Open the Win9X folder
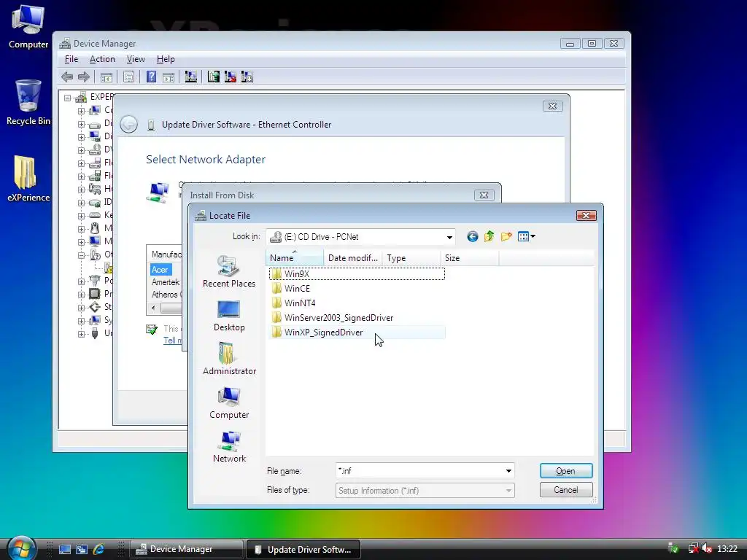 pyautogui.click(x=357, y=274)
